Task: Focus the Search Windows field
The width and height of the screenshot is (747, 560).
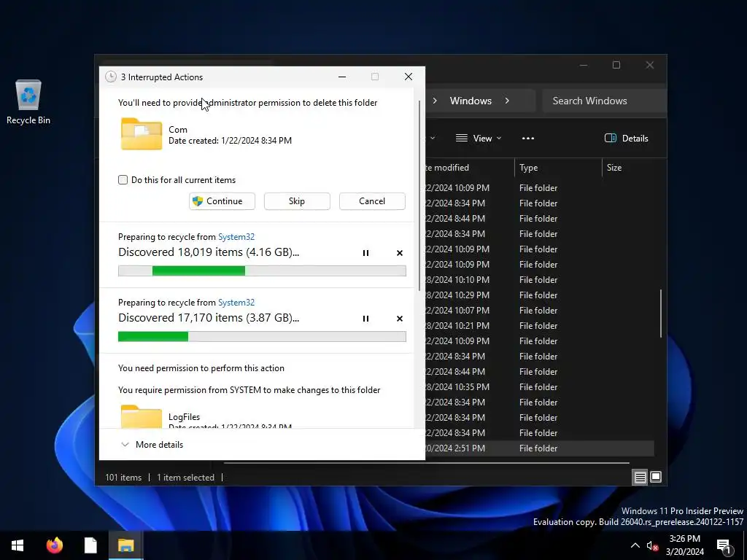Action: (x=604, y=101)
